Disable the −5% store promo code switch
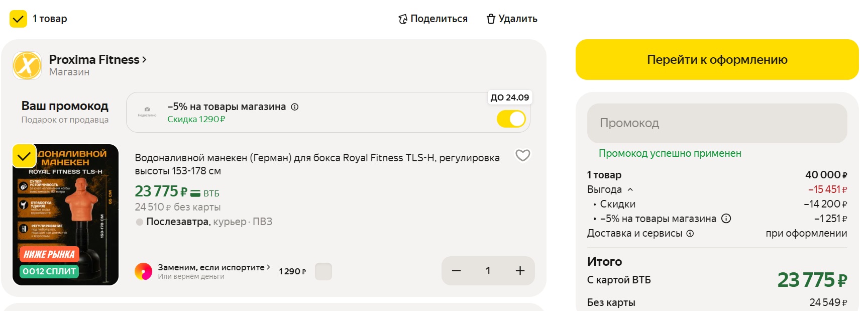The width and height of the screenshot is (868, 311). click(x=511, y=119)
